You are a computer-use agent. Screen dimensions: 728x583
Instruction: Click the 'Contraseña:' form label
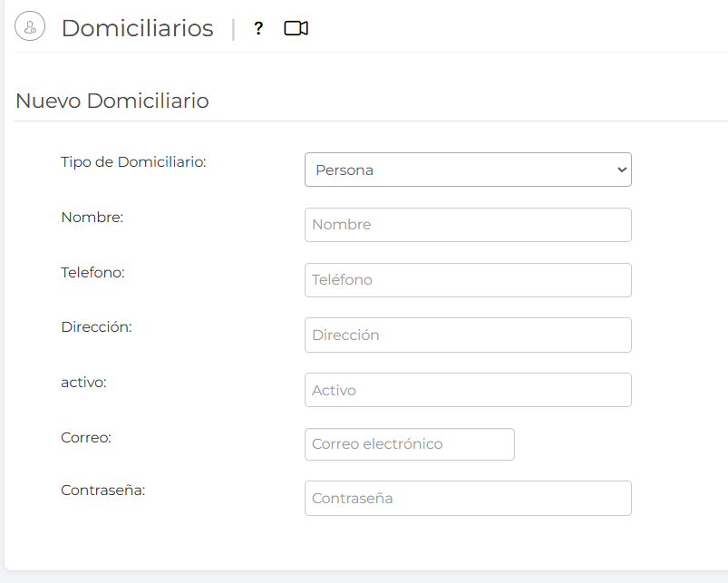(103, 491)
